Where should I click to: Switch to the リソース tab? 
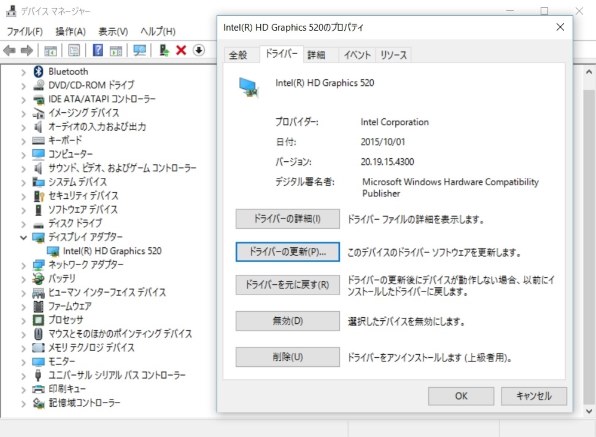coord(394,55)
